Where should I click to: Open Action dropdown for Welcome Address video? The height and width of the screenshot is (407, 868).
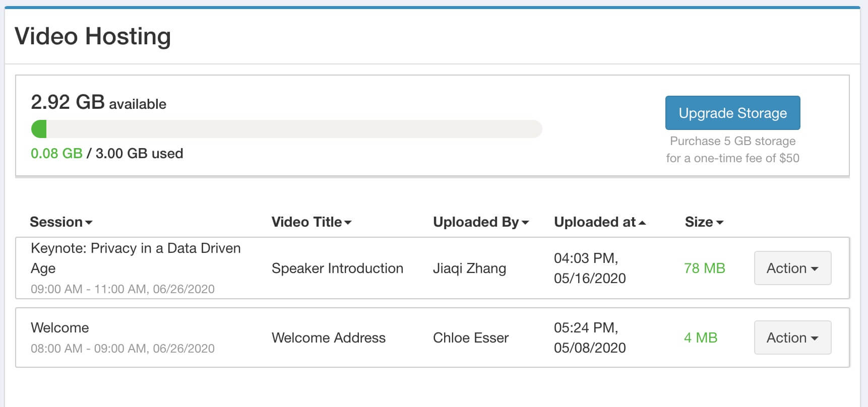coord(792,337)
